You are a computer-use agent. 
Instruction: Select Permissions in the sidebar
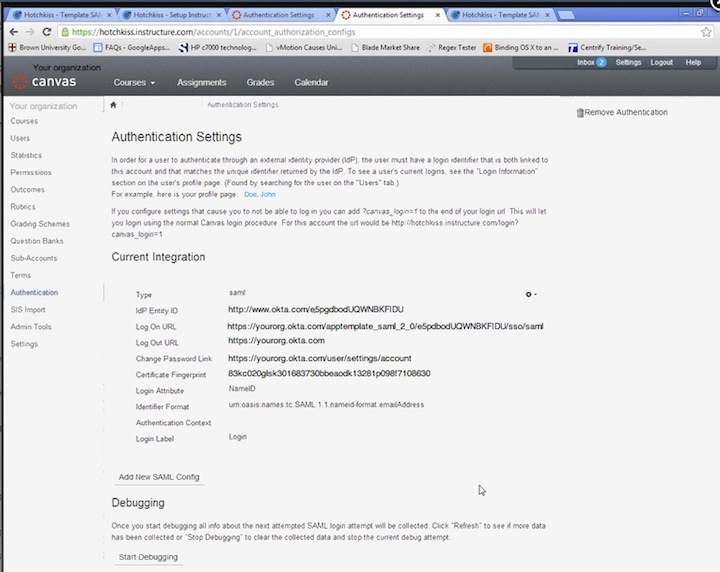[31, 173]
